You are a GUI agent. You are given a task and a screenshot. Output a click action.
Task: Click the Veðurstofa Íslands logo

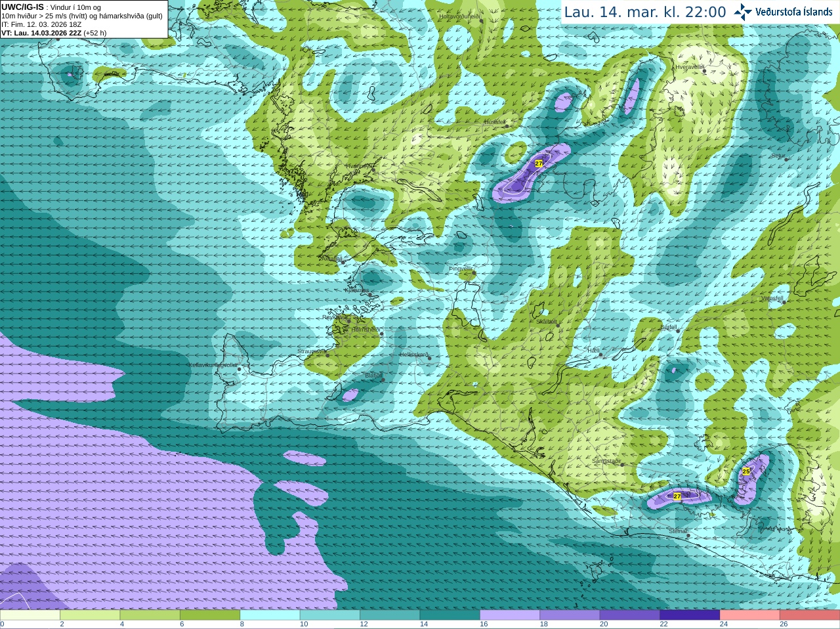[x=784, y=12]
